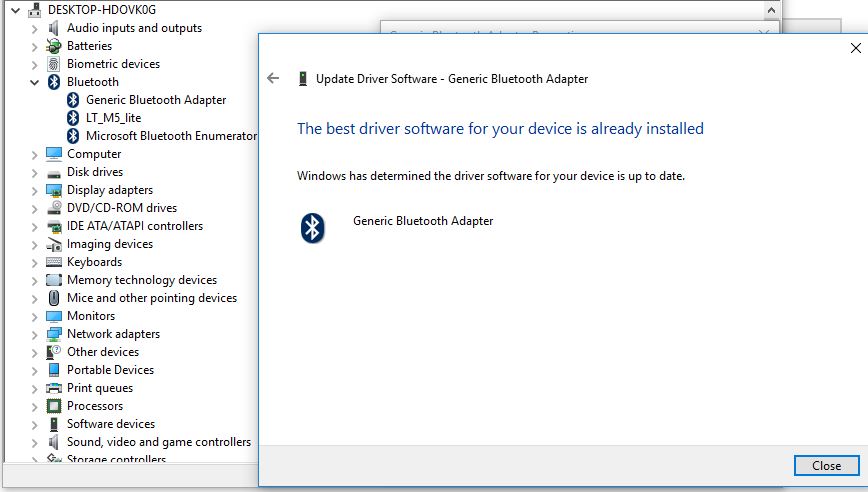Click the 'Windows has determined' message text

(x=490, y=176)
